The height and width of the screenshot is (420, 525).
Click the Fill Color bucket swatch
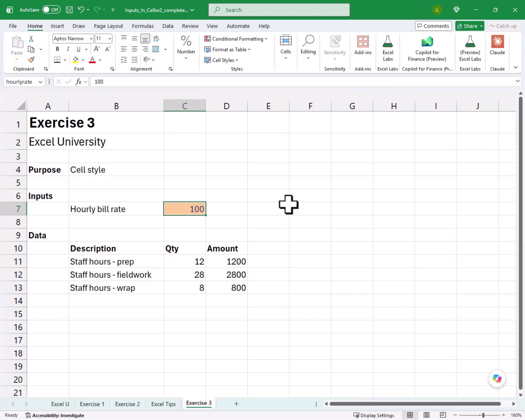click(x=76, y=59)
